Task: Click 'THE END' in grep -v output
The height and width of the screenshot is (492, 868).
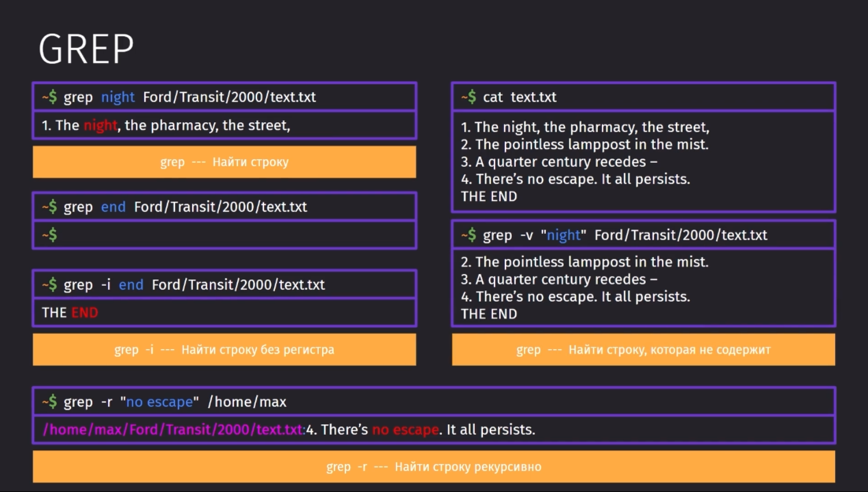Action: (489, 314)
